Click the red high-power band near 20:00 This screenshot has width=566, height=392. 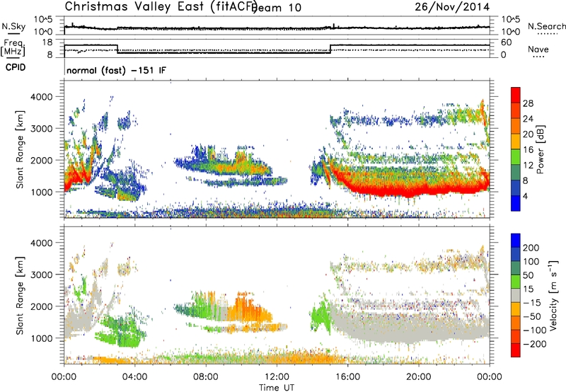click(x=419, y=190)
